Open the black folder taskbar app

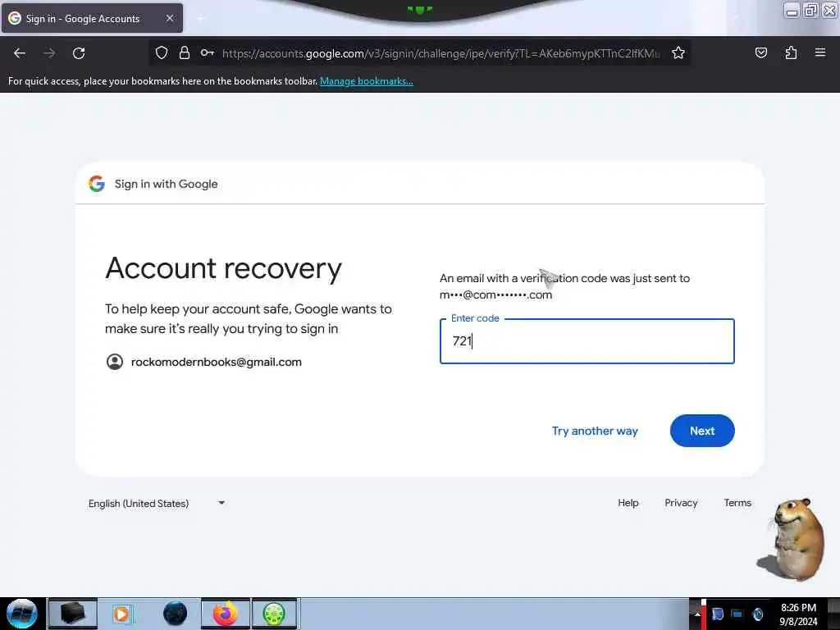(73, 614)
